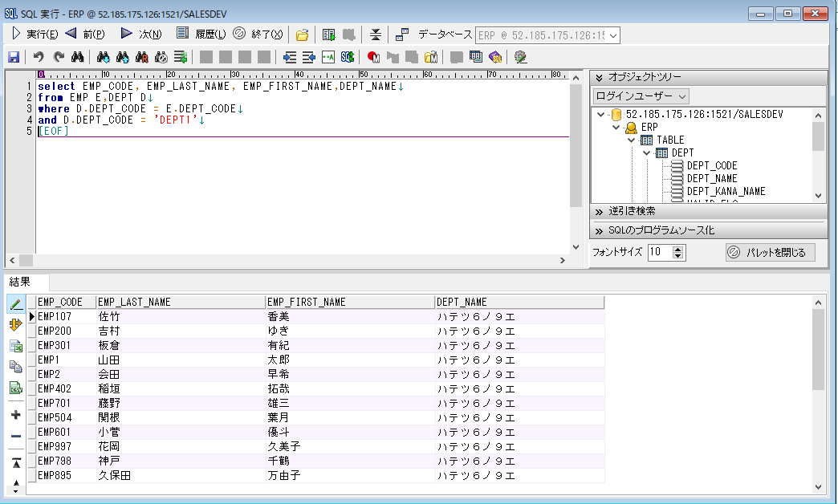Delete a row using the minus icon
This screenshot has height=504, width=838.
[x=18, y=437]
